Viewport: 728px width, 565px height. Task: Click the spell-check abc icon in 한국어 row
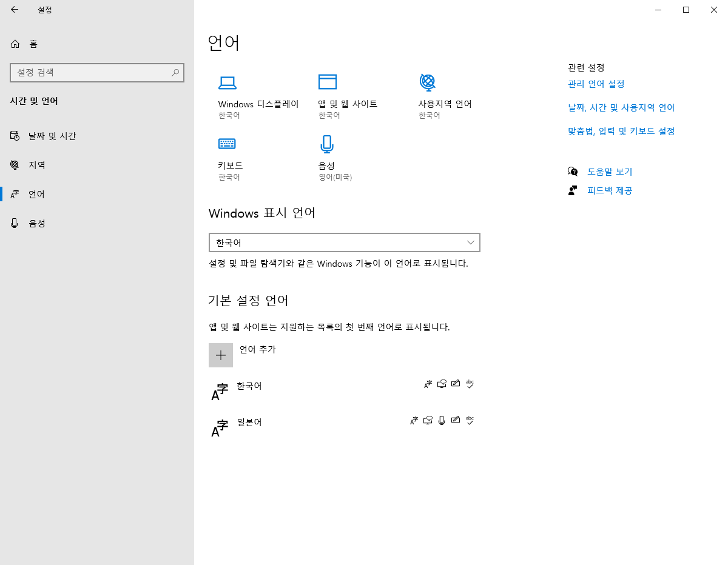(x=470, y=384)
